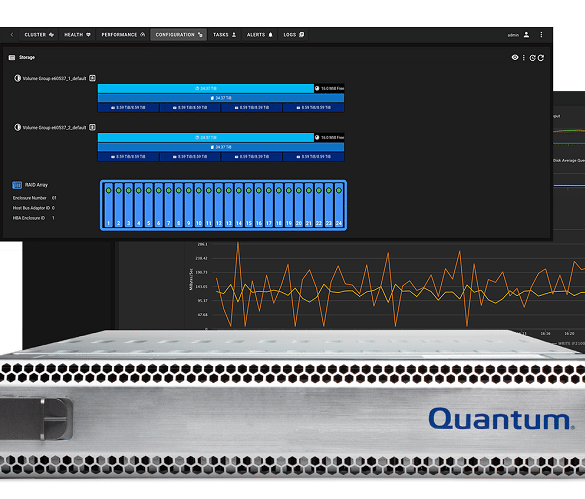Click the RAID Array label

37,185
